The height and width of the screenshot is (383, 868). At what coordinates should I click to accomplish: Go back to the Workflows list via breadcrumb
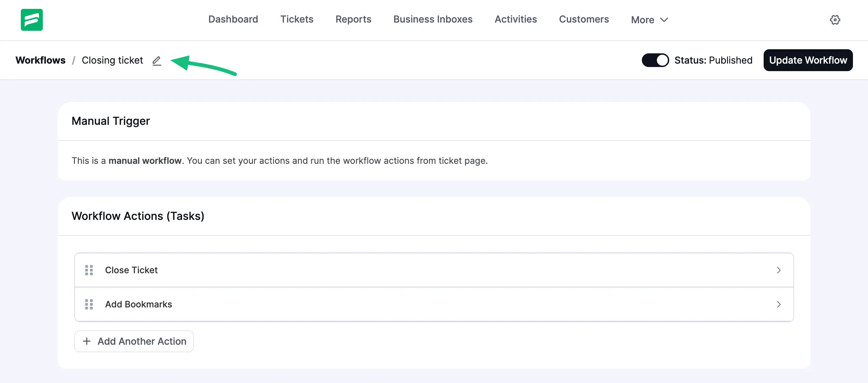coord(40,60)
